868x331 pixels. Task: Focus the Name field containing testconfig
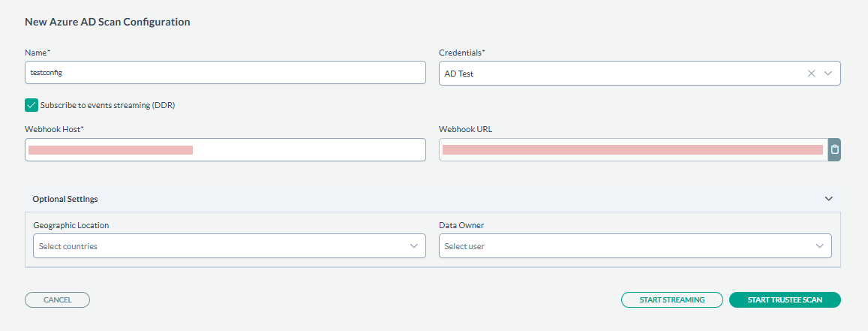(x=225, y=73)
